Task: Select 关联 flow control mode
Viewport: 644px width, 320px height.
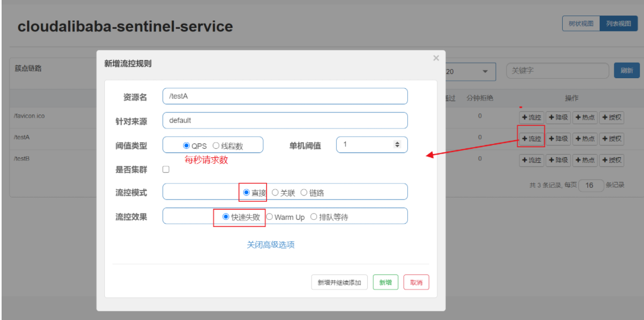Action: click(x=275, y=193)
